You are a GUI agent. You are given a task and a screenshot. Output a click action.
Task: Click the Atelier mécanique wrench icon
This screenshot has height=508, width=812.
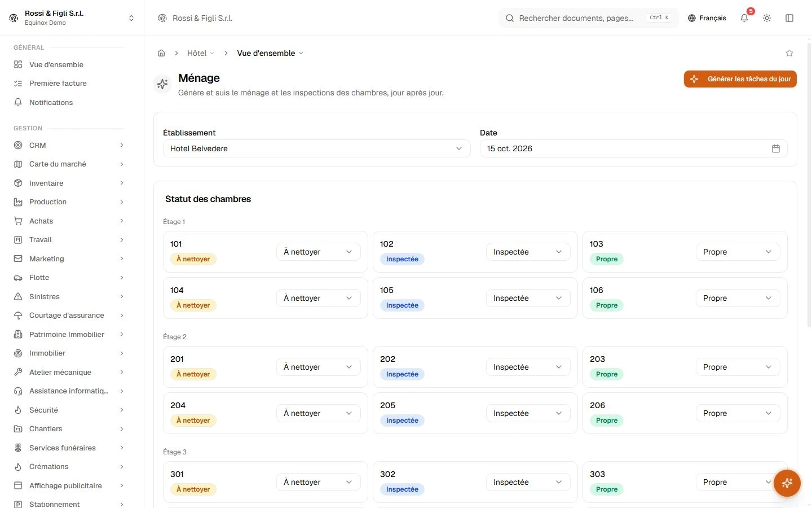tap(18, 372)
